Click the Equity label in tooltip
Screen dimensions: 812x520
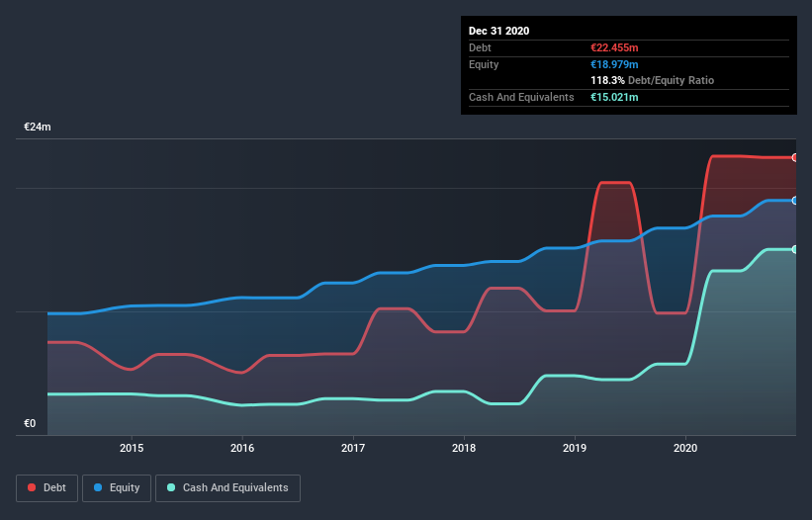[x=484, y=64]
